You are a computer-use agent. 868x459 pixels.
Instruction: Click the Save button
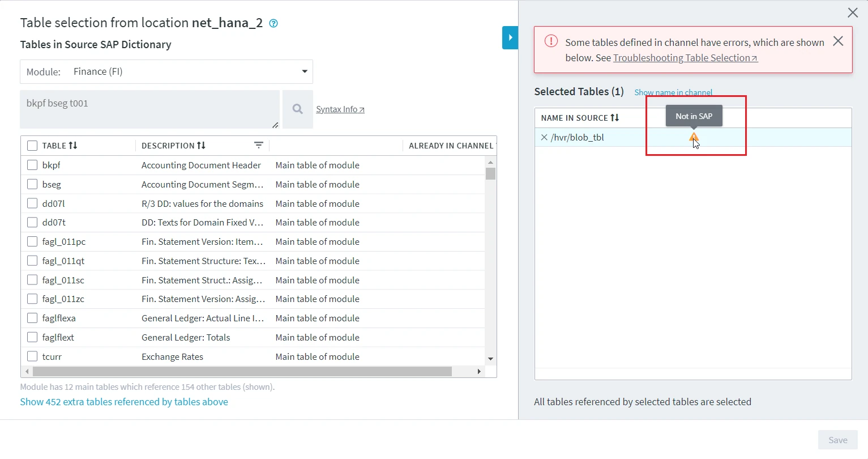[x=837, y=440]
